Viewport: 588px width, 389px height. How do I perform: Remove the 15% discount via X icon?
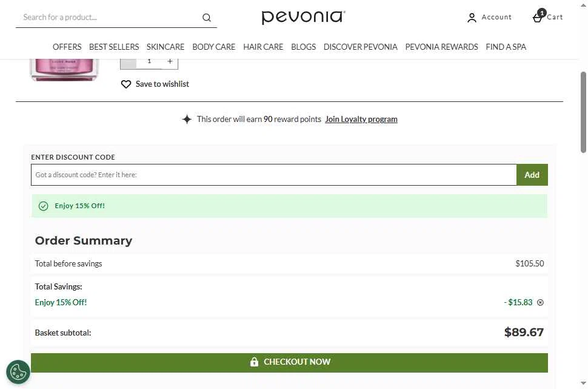[540, 302]
